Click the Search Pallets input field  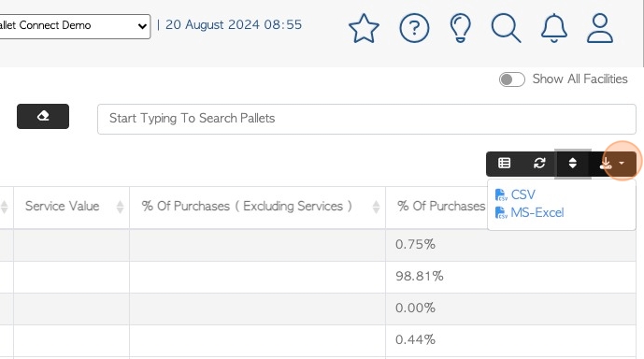[366, 119]
